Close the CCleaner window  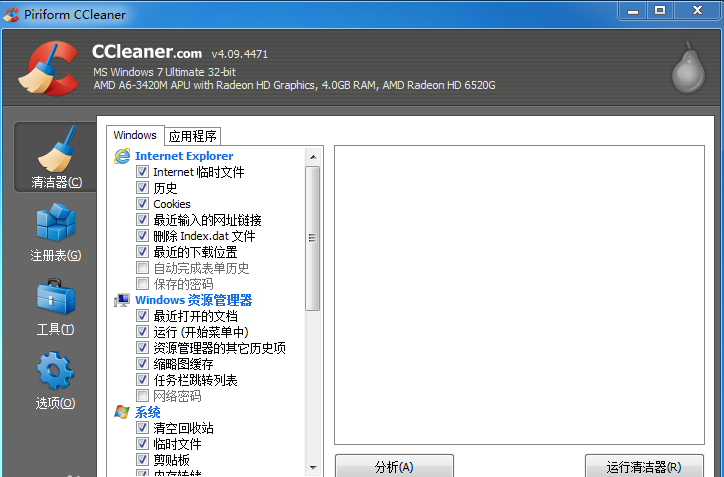coord(697,11)
